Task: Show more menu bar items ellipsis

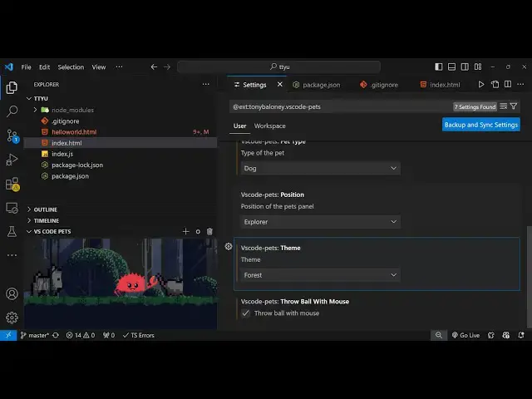Action: [x=119, y=66]
